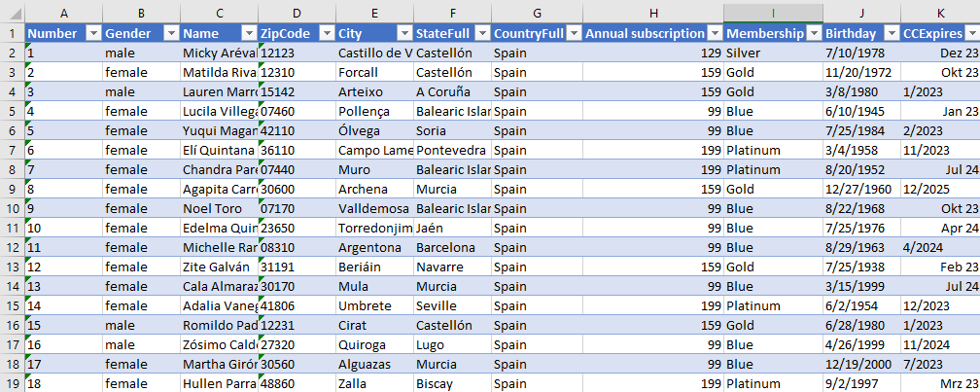Select entire row 17 header
This screenshot has width=980, height=392.
click(x=12, y=344)
